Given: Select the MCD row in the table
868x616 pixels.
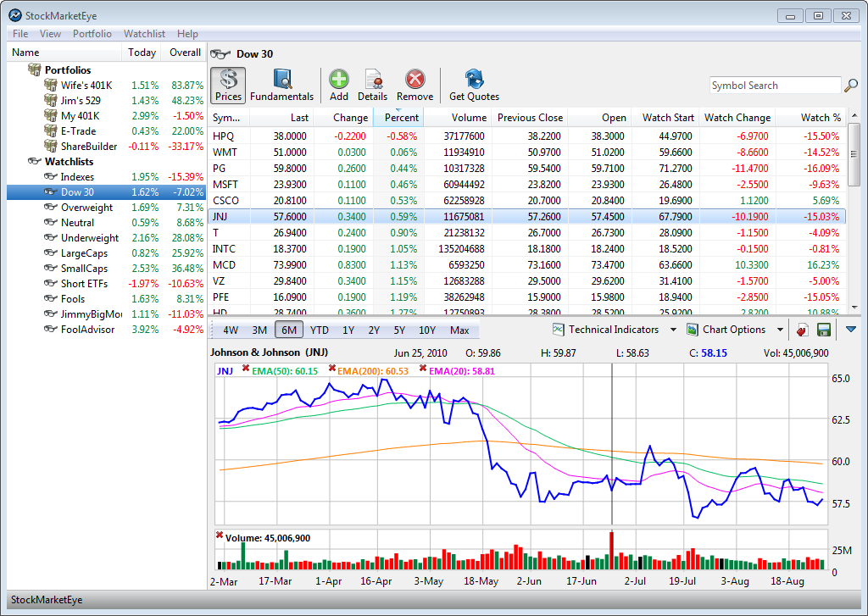Looking at the screenshot, I should pyautogui.click(x=527, y=265).
